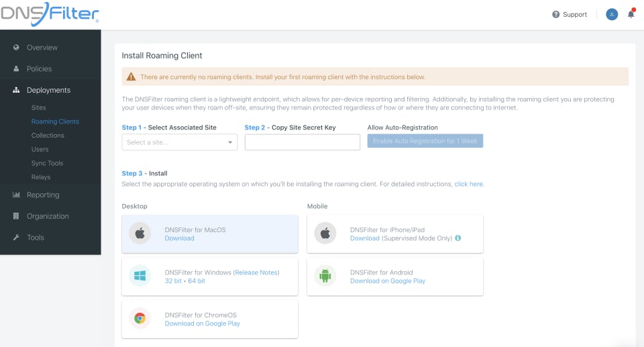
Task: Follow the click here detailed instructions link
Action: [x=468, y=184]
